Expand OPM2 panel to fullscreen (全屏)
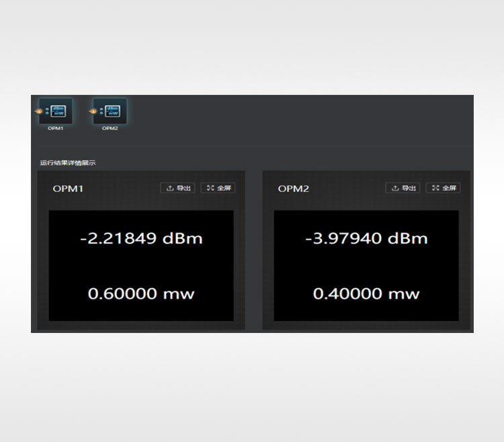 444,188
